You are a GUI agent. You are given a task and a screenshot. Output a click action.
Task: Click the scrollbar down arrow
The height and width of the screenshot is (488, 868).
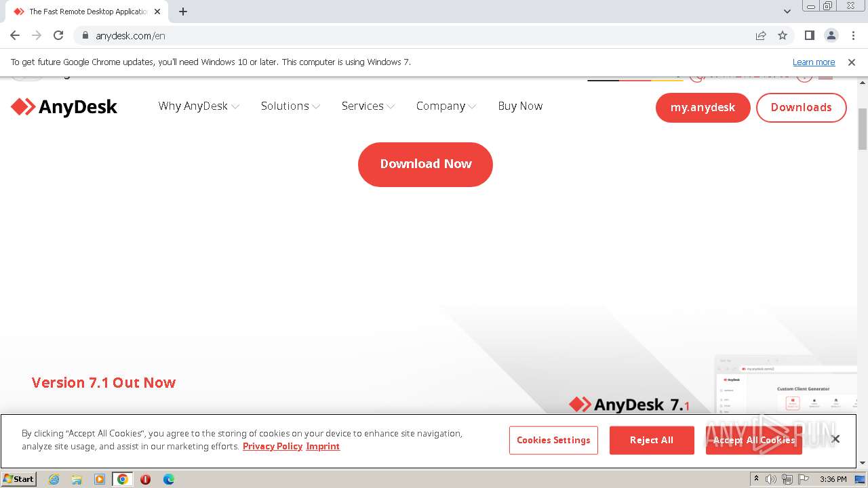863,464
